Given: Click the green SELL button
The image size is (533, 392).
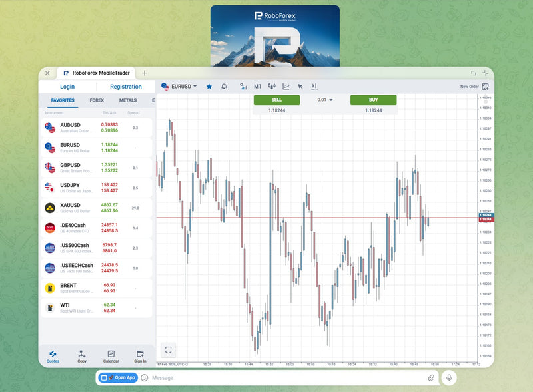Looking at the screenshot, I should pyautogui.click(x=276, y=100).
